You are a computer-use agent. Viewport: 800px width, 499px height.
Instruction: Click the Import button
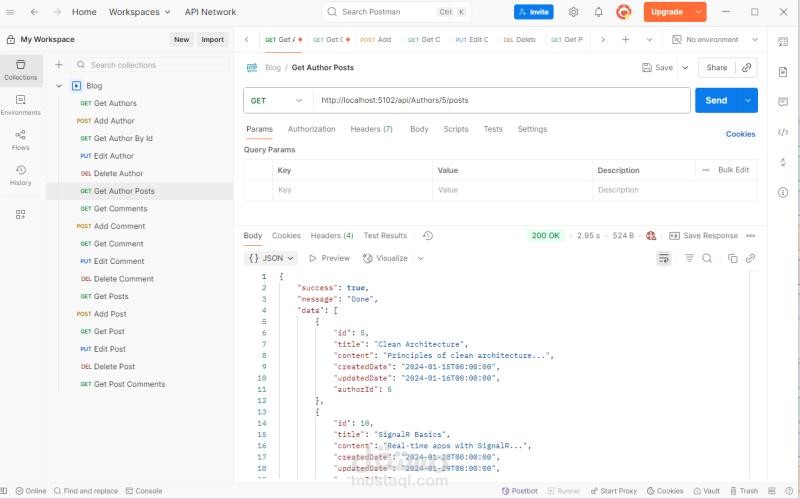coord(212,39)
